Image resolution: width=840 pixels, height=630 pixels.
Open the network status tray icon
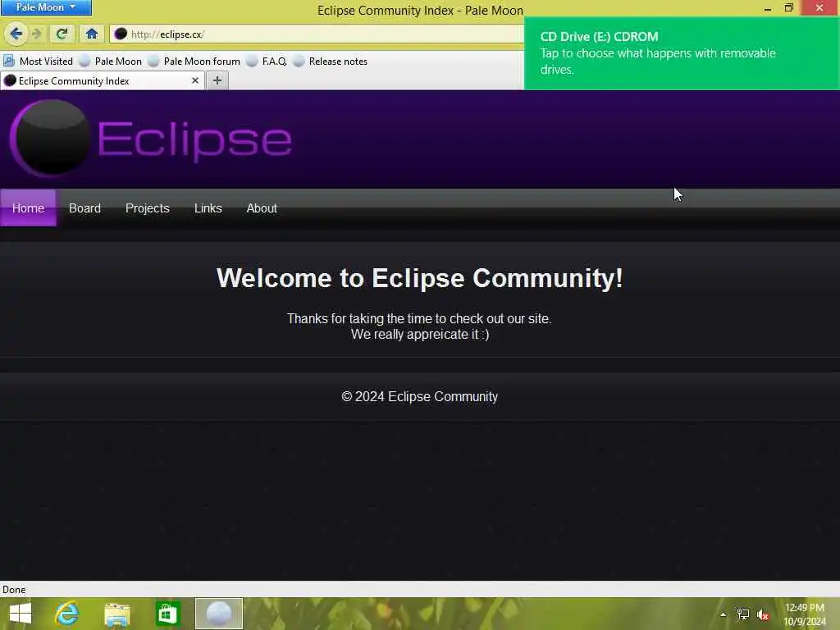(743, 614)
